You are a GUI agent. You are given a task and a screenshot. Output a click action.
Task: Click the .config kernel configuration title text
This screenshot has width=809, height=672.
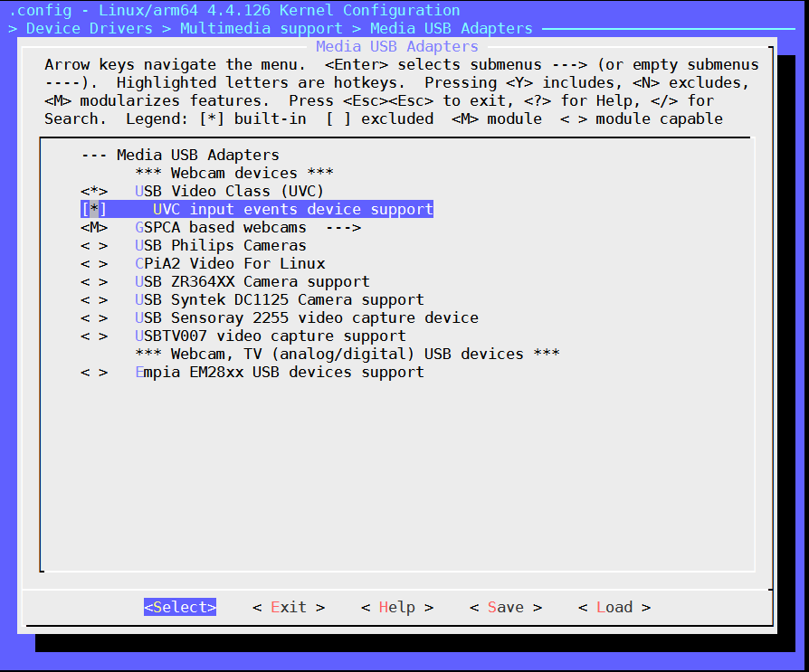[x=234, y=10]
